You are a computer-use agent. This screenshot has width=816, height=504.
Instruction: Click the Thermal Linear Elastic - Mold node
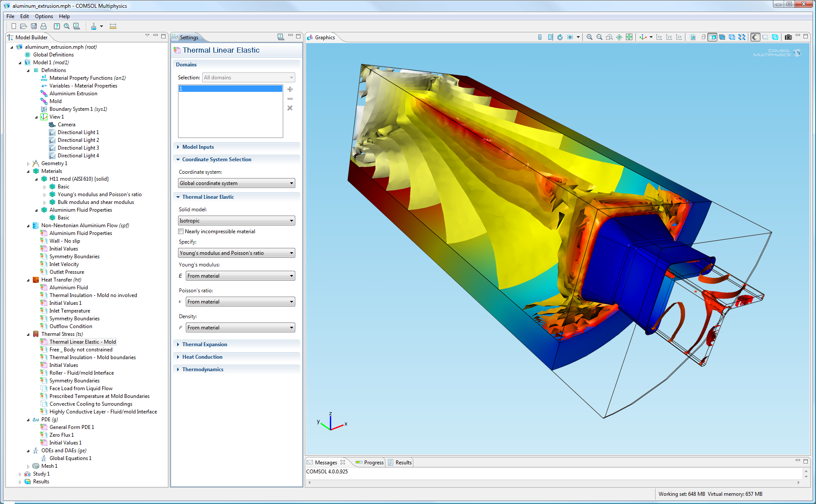click(82, 341)
